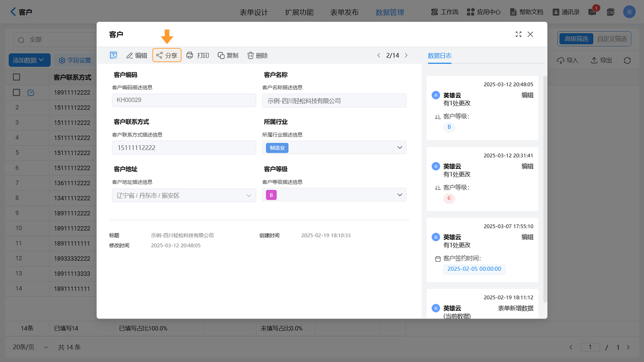Click the Edit (编辑) pencil icon
Screen dimensions: 644x362
point(129,55)
